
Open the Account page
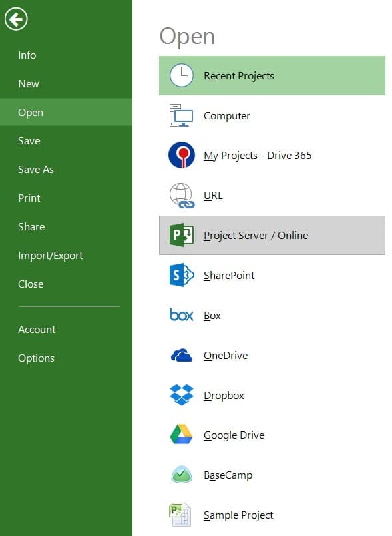37,329
